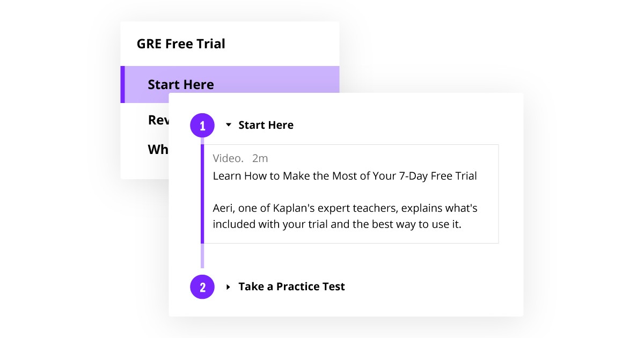The height and width of the screenshot is (338, 644).
Task: Click the Start Here step heading text
Action: [x=266, y=125]
